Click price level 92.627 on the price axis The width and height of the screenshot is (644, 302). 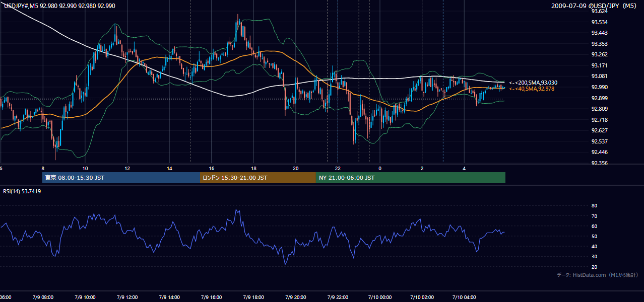coord(599,130)
